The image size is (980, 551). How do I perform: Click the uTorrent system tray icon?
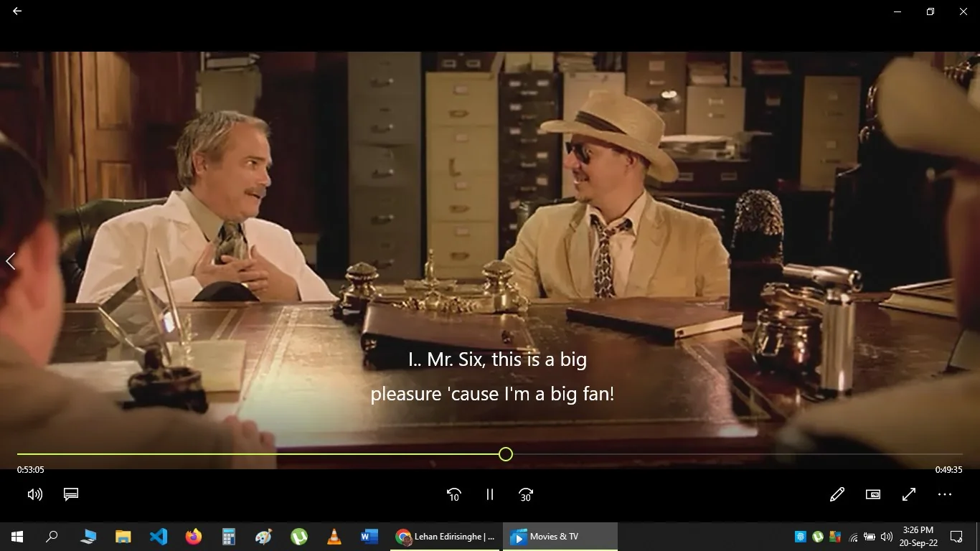coord(818,537)
